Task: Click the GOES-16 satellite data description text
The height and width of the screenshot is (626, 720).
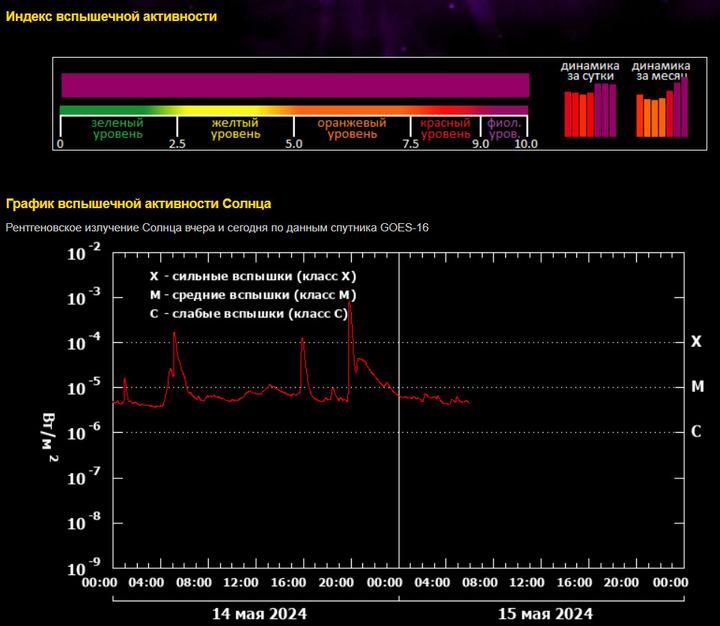Action: 217,228
